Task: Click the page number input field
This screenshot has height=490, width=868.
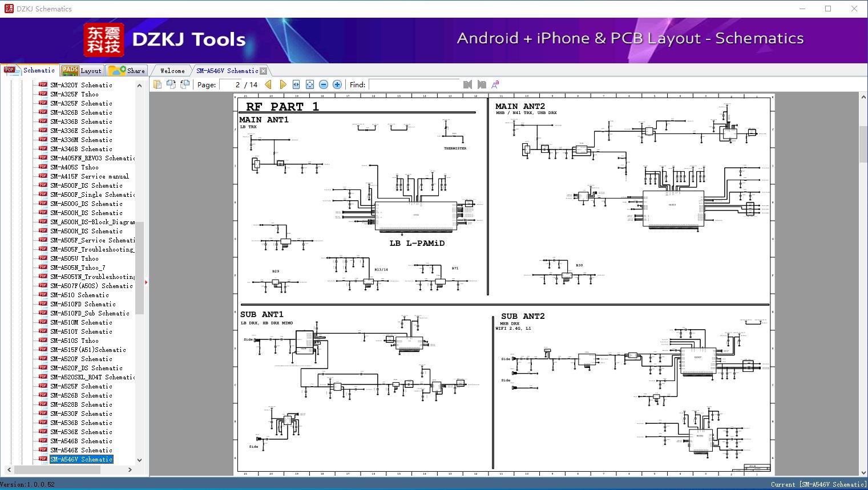Action: point(230,84)
